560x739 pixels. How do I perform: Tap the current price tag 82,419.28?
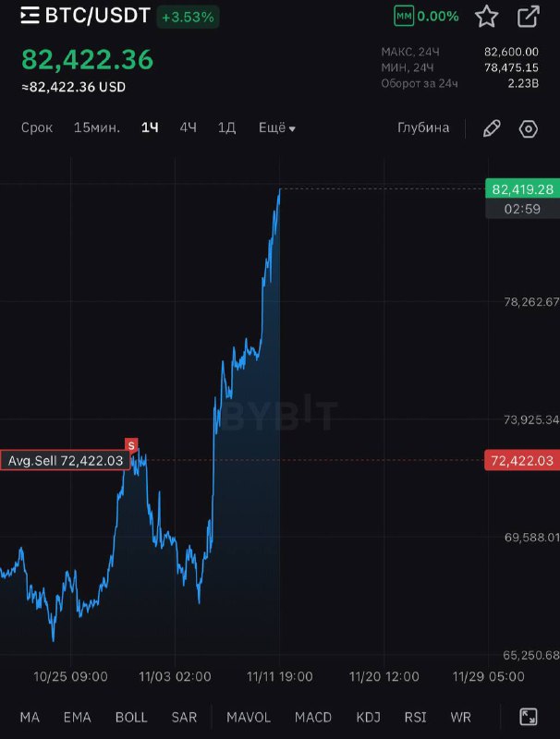click(522, 189)
